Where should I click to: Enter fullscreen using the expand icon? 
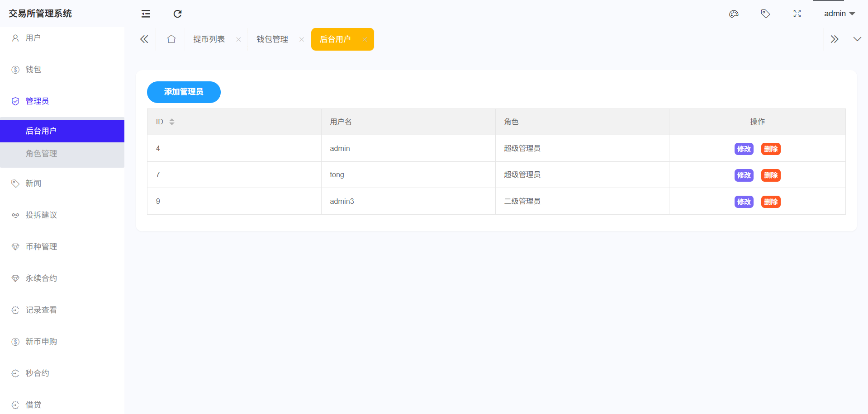pos(797,14)
